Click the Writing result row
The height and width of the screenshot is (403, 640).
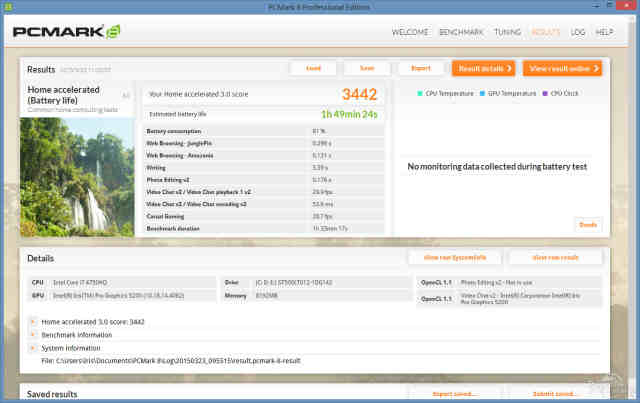point(264,168)
